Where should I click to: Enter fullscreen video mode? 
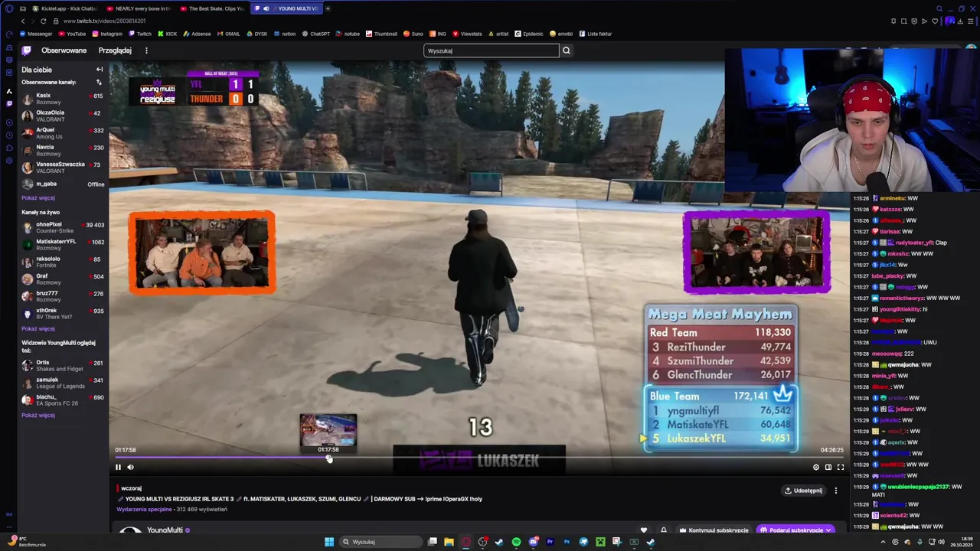point(841,467)
